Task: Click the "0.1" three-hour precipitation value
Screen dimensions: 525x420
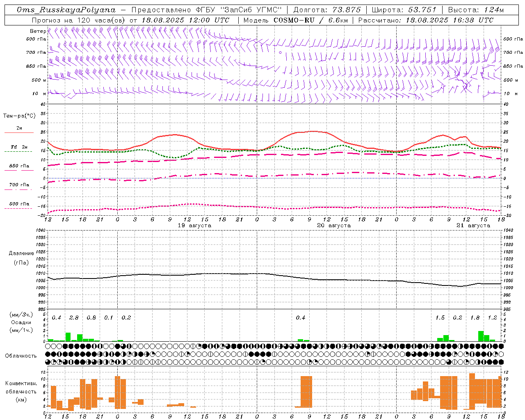Action: click(x=109, y=318)
